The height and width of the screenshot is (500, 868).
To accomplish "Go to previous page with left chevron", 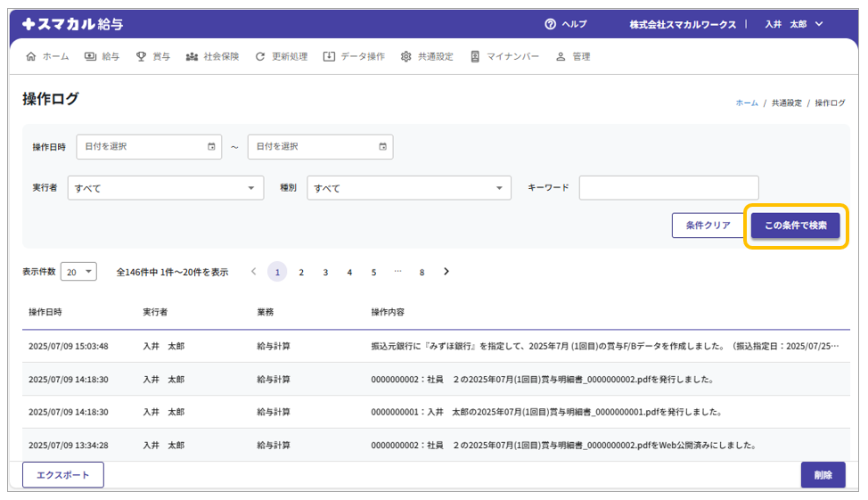I will click(x=254, y=272).
